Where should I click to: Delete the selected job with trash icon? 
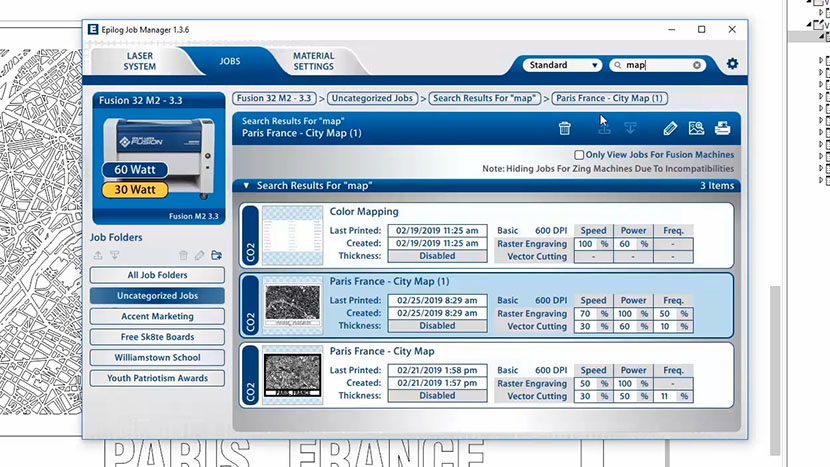tap(565, 128)
